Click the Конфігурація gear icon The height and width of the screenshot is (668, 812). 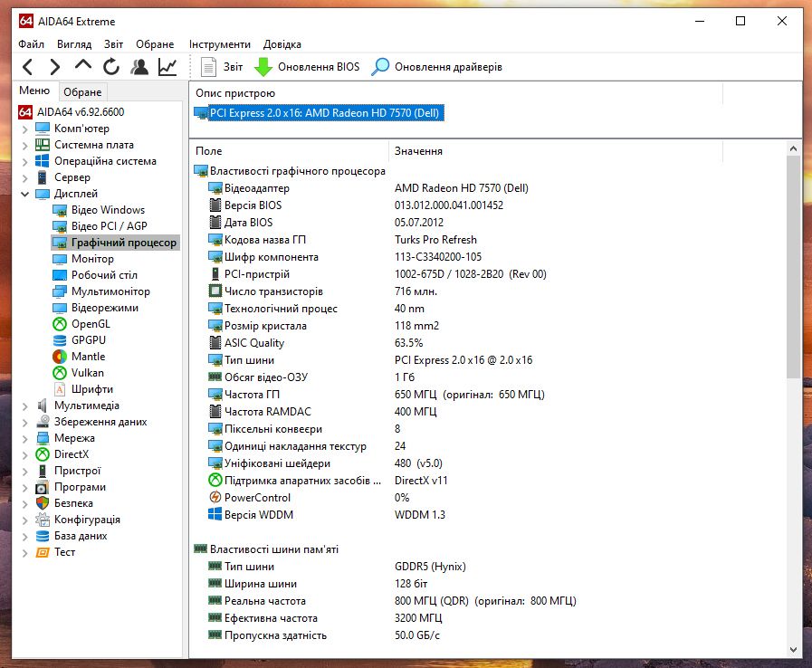point(43,520)
